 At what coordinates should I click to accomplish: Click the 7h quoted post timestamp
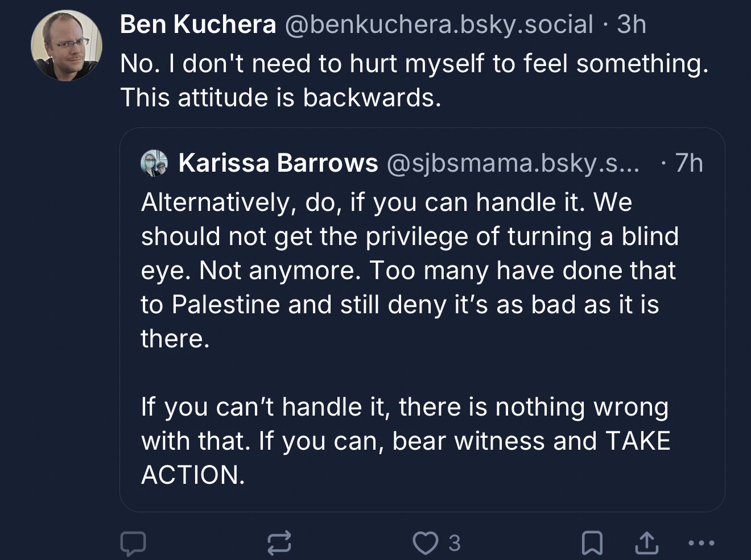tap(688, 163)
